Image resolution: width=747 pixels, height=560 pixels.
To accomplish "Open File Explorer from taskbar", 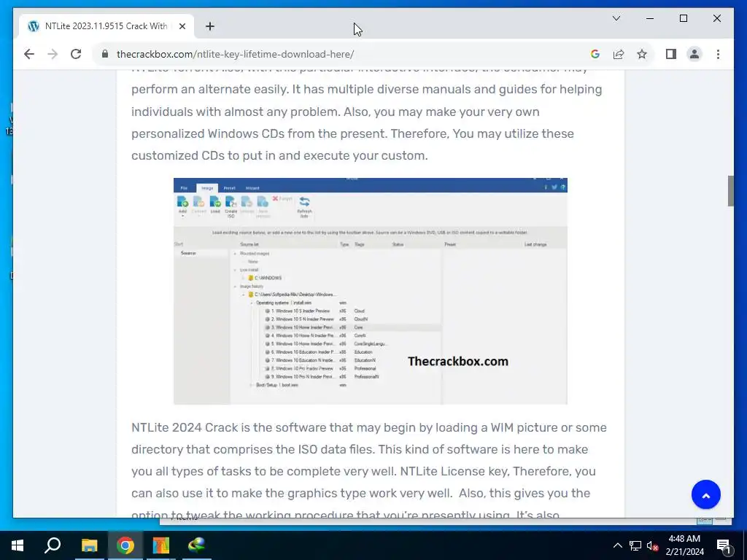I will [x=89, y=545].
